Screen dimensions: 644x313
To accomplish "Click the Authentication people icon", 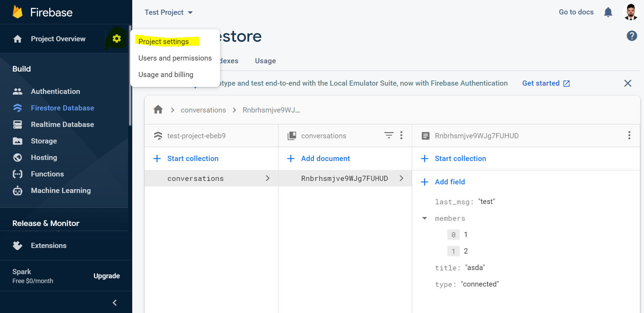I will 18,91.
